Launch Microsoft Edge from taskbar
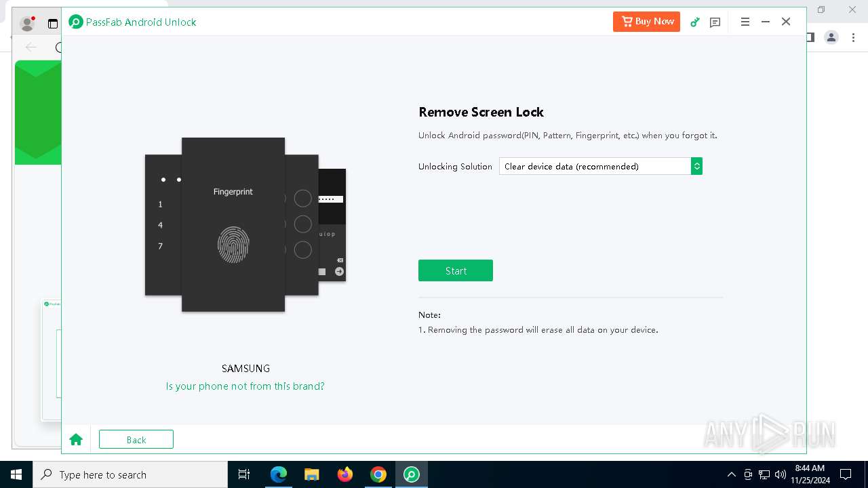 279,474
